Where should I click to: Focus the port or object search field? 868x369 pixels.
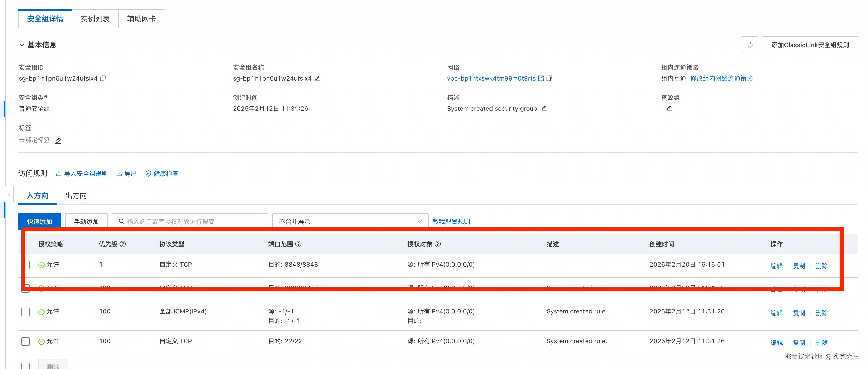(190, 222)
